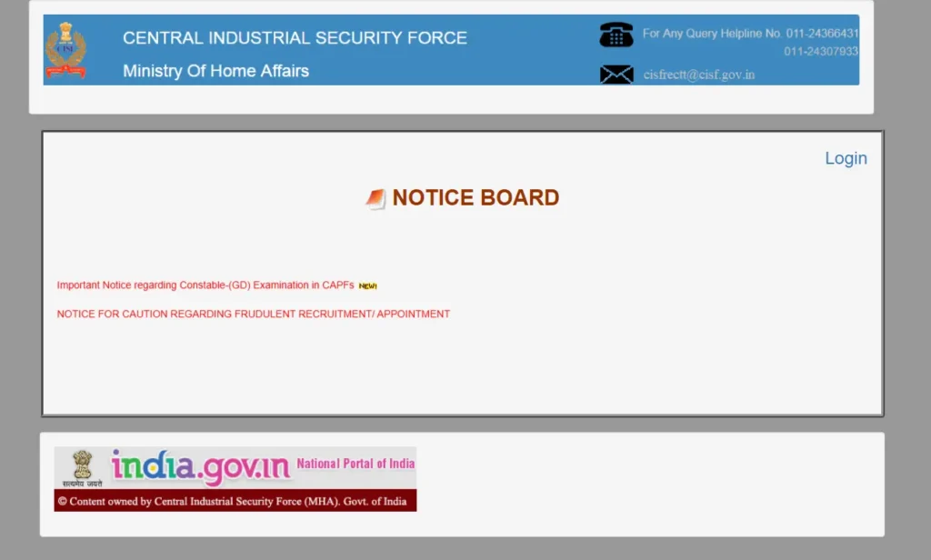
Task: Click the Ministry Of Home Affairs text
Action: pos(215,71)
